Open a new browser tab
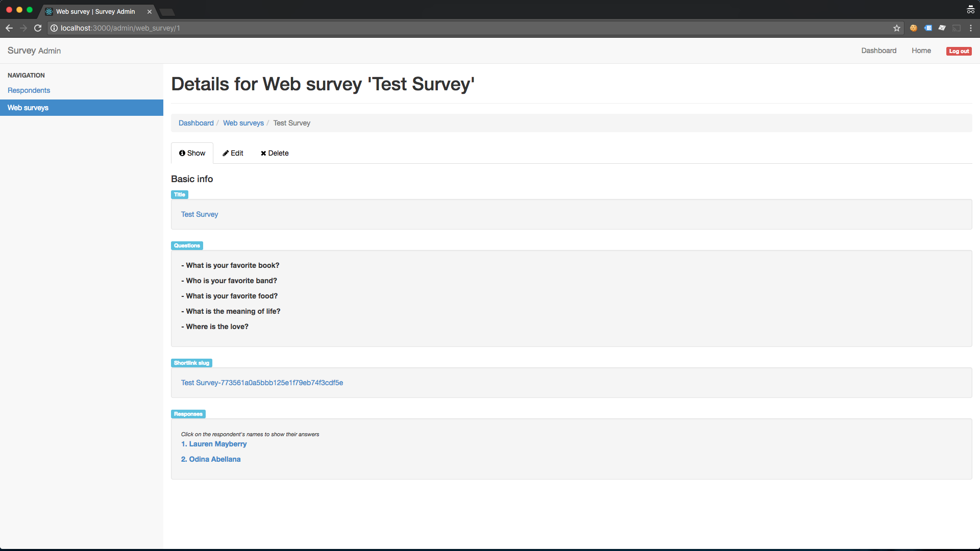 pos(167,12)
